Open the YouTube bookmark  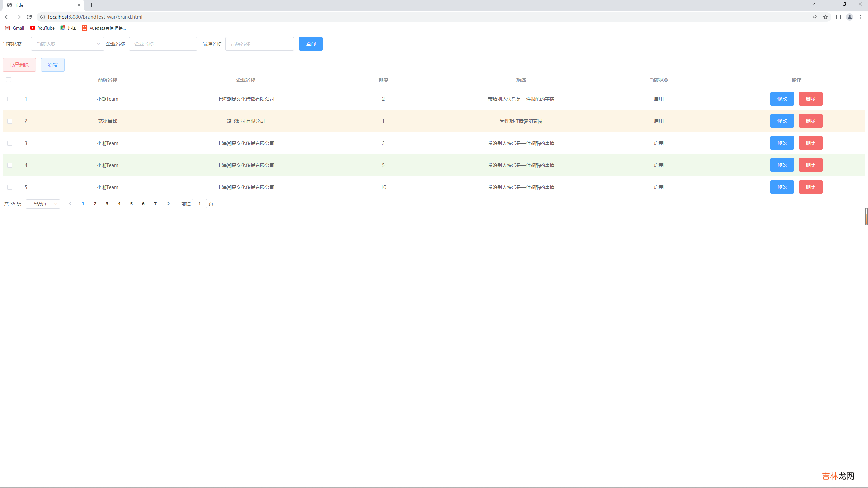point(42,28)
